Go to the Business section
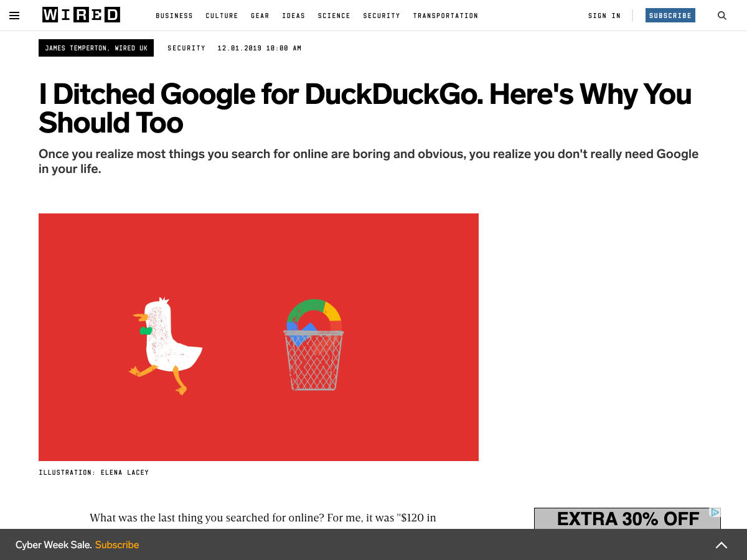The width and height of the screenshot is (747, 560). click(174, 16)
